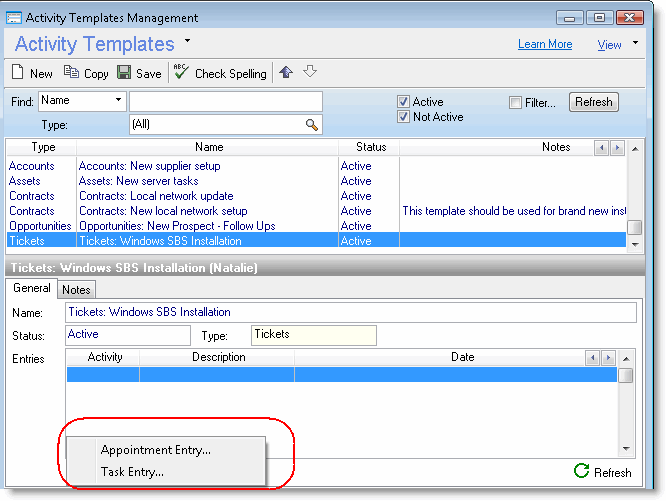This screenshot has height=501, width=666.
Task: Click the green Refresh icon below Entries
Action: (x=581, y=471)
